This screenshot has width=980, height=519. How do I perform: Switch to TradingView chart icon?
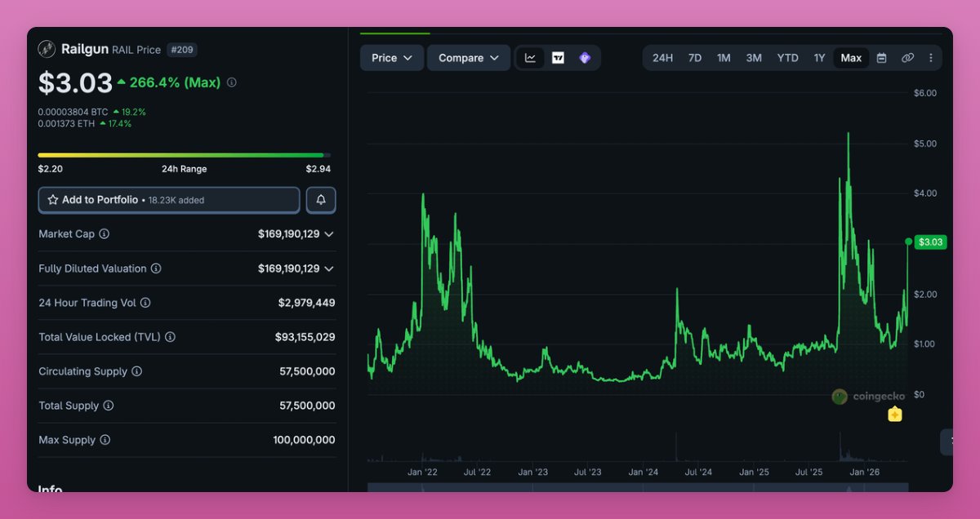click(x=558, y=58)
